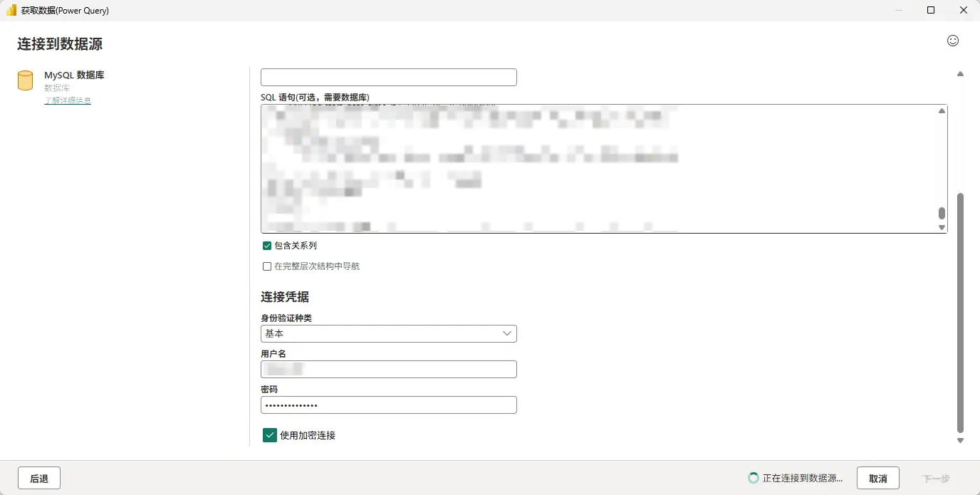Click the 正在连接到数据源 spinner icon
Screen dimensions: 980x495
coord(753,478)
